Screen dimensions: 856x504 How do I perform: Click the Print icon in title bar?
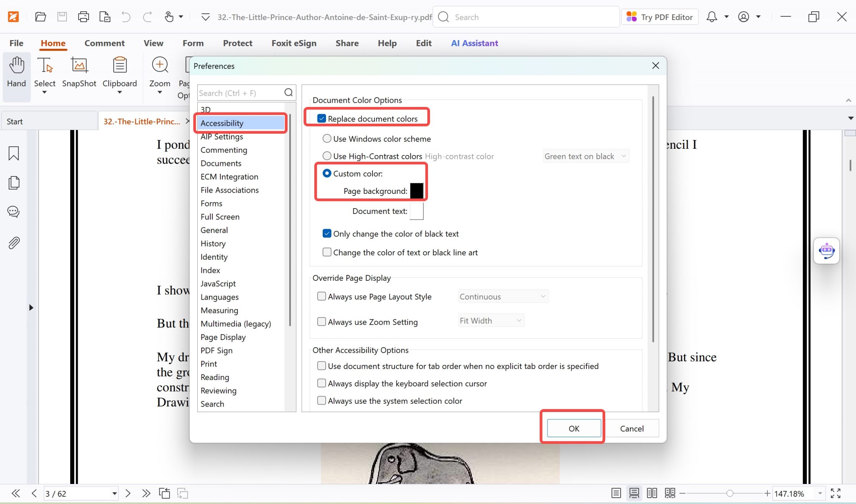pos(84,17)
